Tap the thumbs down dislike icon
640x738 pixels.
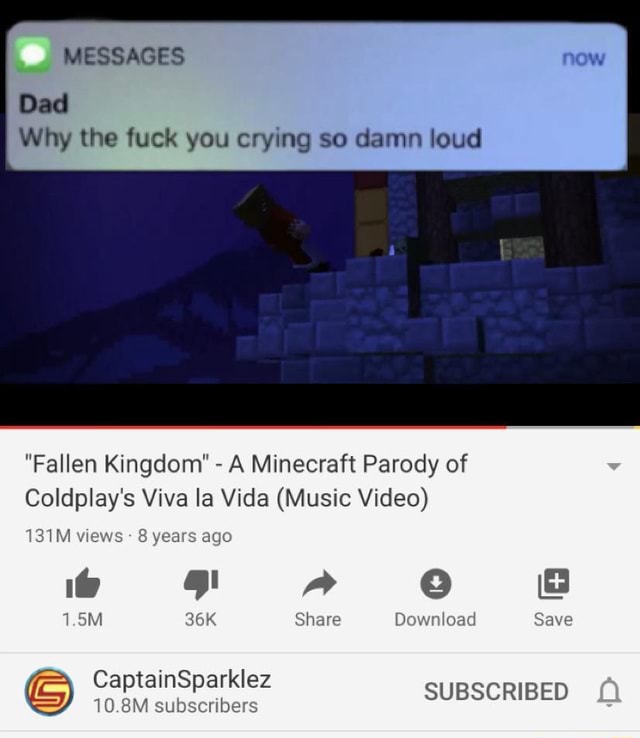point(201,584)
